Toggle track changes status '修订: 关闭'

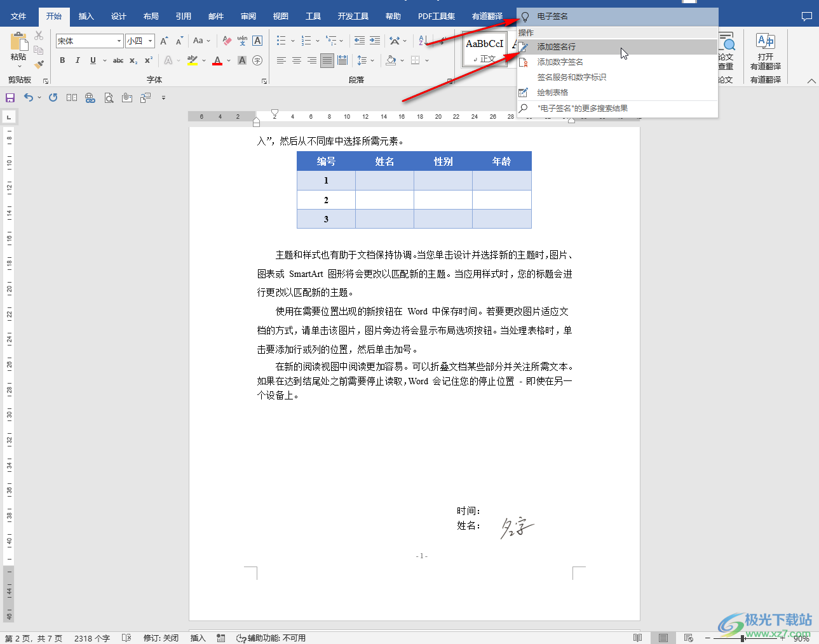pyautogui.click(x=161, y=638)
